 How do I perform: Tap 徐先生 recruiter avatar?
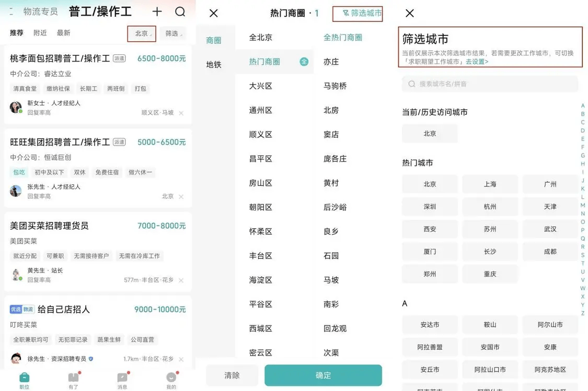point(16,359)
